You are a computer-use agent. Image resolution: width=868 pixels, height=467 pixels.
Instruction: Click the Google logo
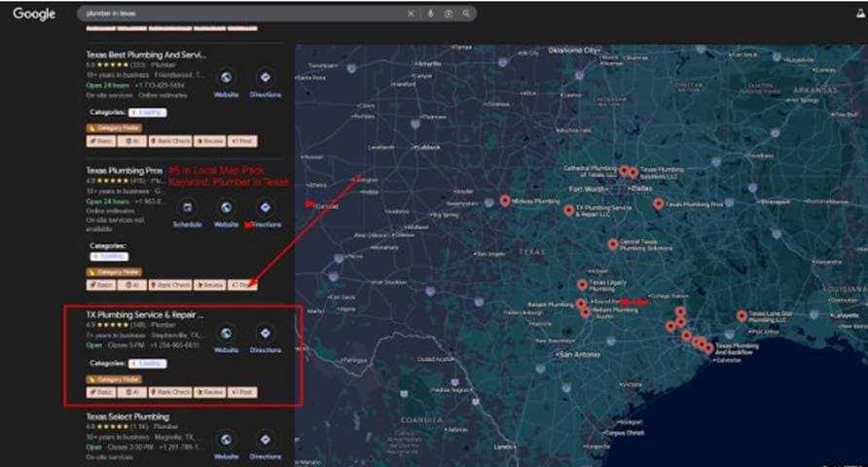pos(34,14)
